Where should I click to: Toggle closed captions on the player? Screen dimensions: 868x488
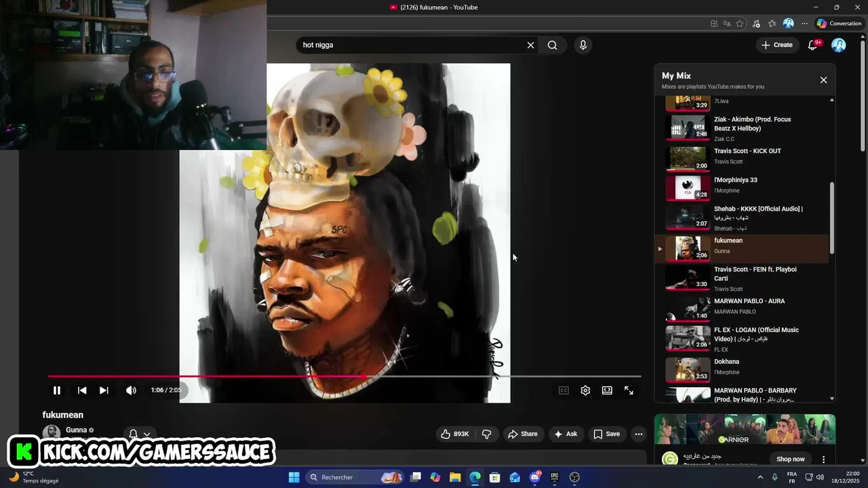pyautogui.click(x=564, y=390)
